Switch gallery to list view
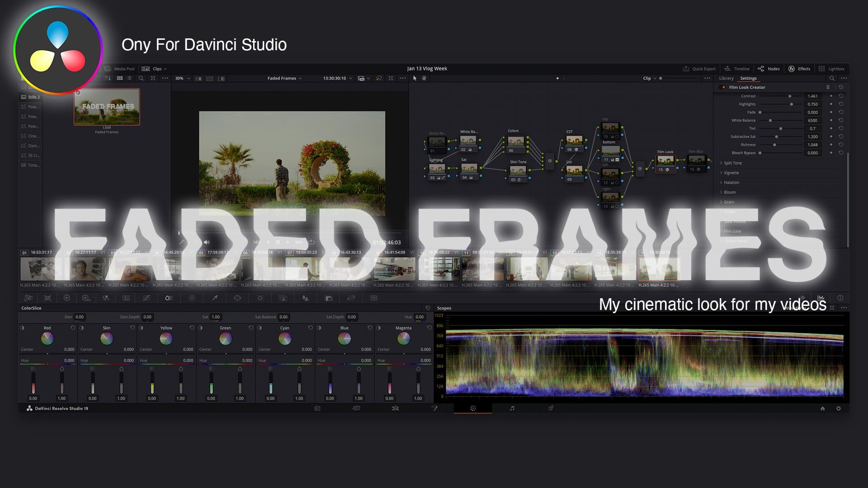 tap(129, 78)
